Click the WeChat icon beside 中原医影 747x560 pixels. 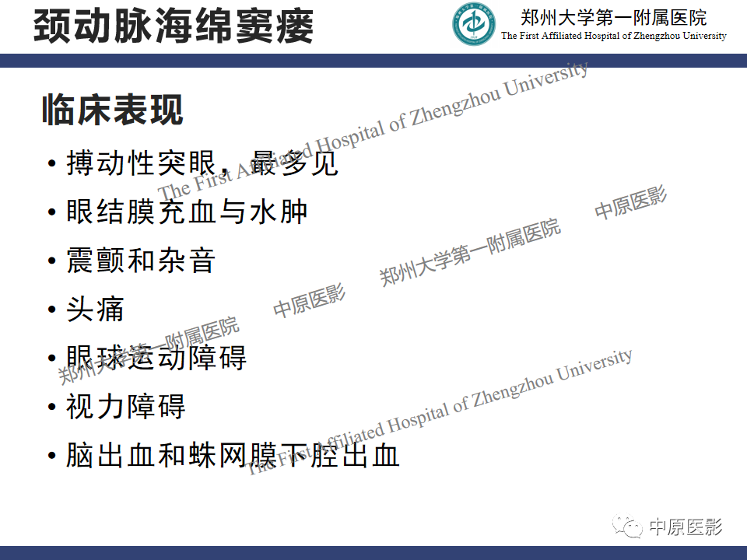[627, 527]
